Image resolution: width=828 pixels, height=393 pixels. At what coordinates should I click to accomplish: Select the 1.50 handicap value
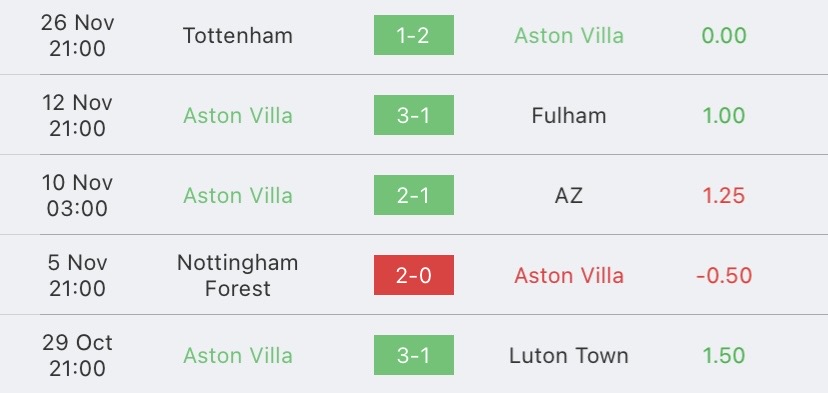tap(724, 355)
